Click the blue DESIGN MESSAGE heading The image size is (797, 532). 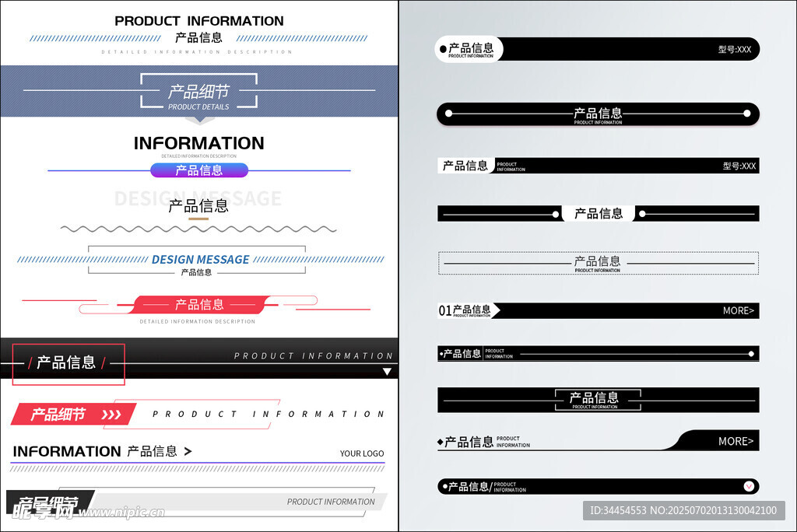coord(200,260)
